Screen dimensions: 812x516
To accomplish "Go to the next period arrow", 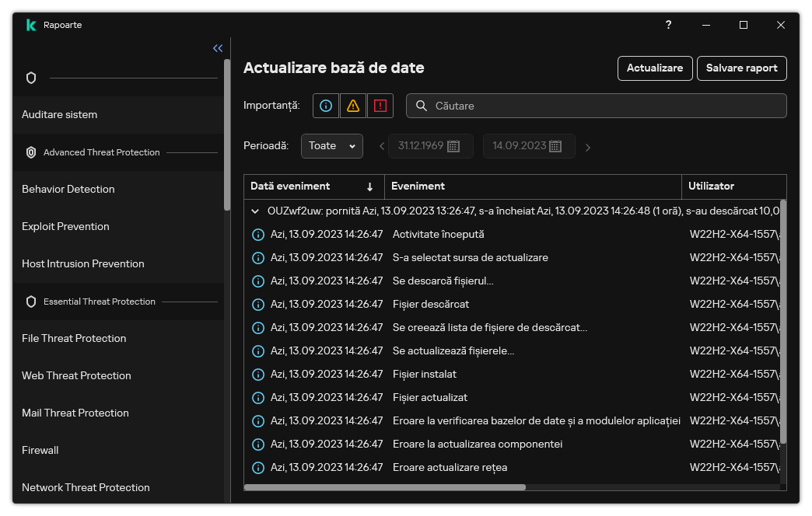I will coord(588,147).
